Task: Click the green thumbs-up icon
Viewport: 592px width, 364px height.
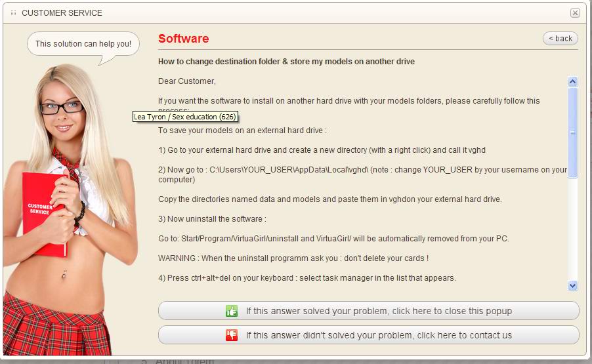Action: (x=231, y=311)
